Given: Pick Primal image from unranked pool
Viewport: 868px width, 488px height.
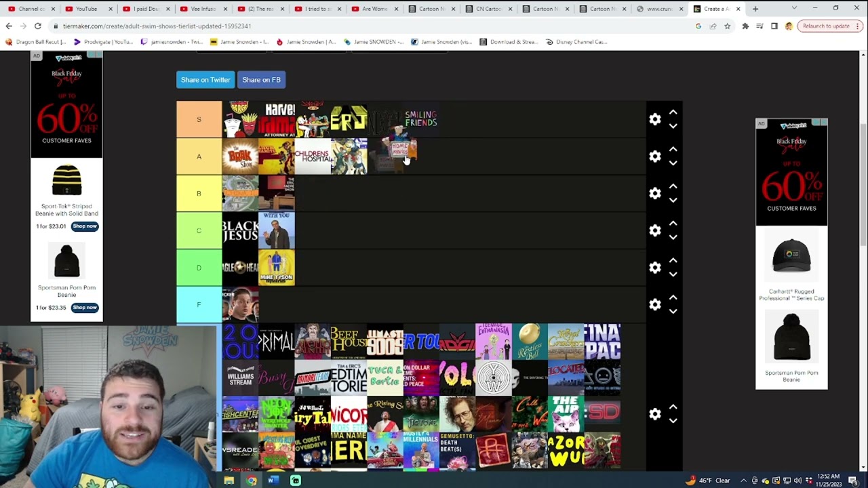Looking at the screenshot, I should tap(277, 342).
